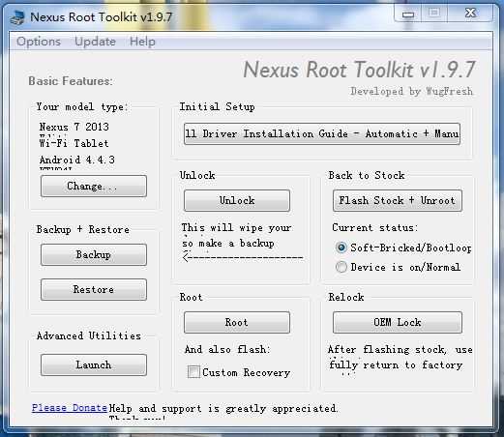The width and height of the screenshot is (504, 437).
Task: Click the OEM Lock button
Action: (398, 322)
